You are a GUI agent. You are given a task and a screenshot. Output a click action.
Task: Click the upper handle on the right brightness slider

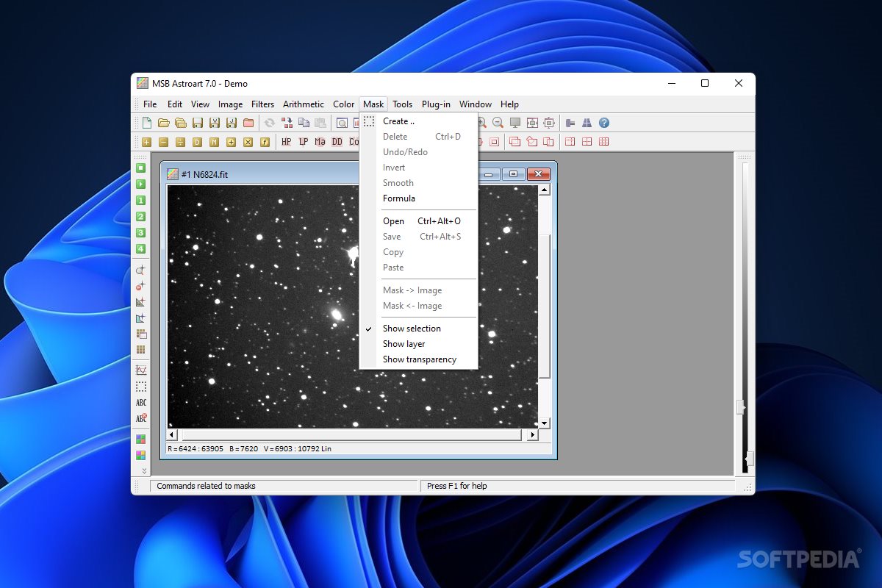click(x=741, y=407)
